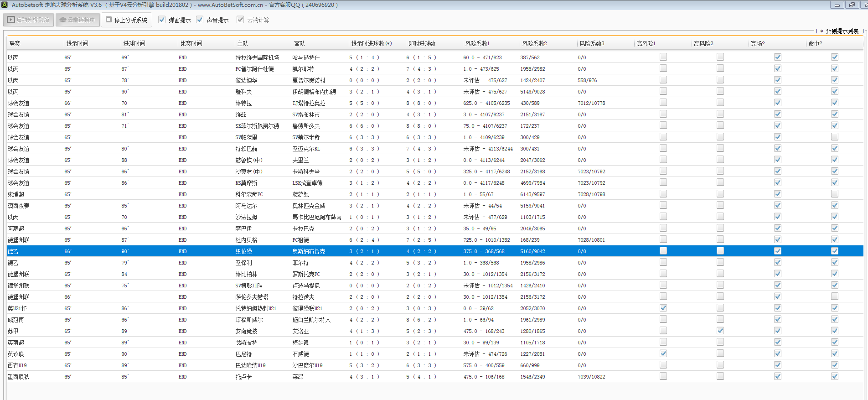Minimize the Autobetsoft window

point(837,5)
